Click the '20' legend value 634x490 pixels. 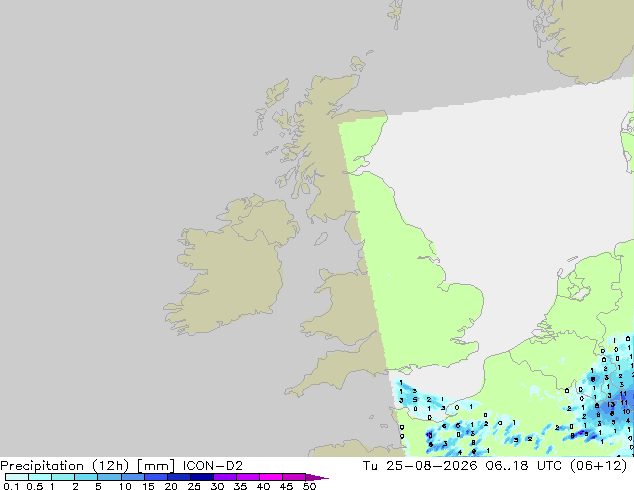(171, 486)
